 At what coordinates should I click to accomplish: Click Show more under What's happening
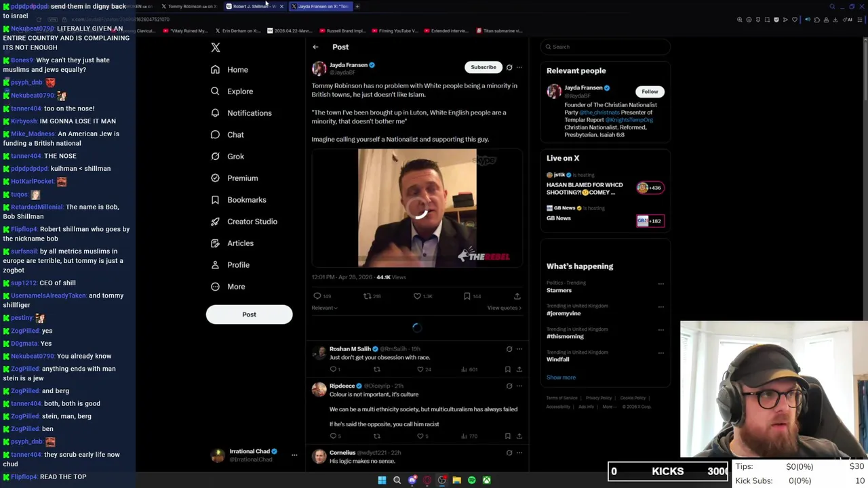coord(561,378)
